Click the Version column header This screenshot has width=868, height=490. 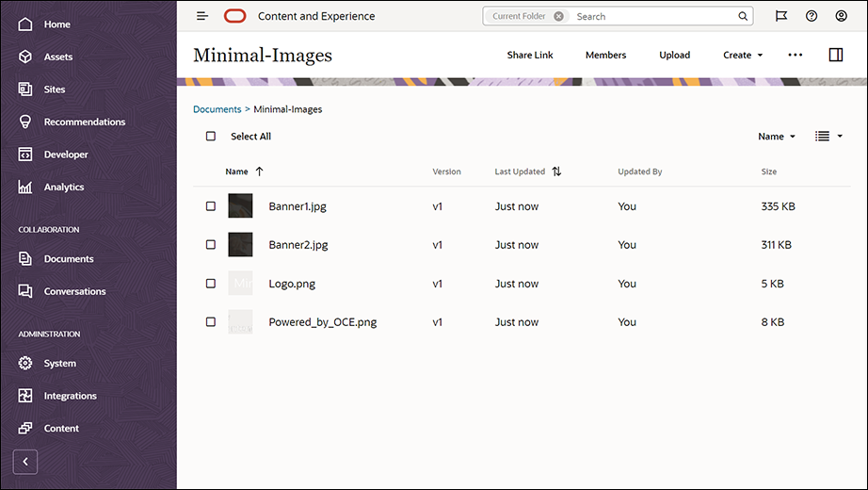pyautogui.click(x=446, y=171)
